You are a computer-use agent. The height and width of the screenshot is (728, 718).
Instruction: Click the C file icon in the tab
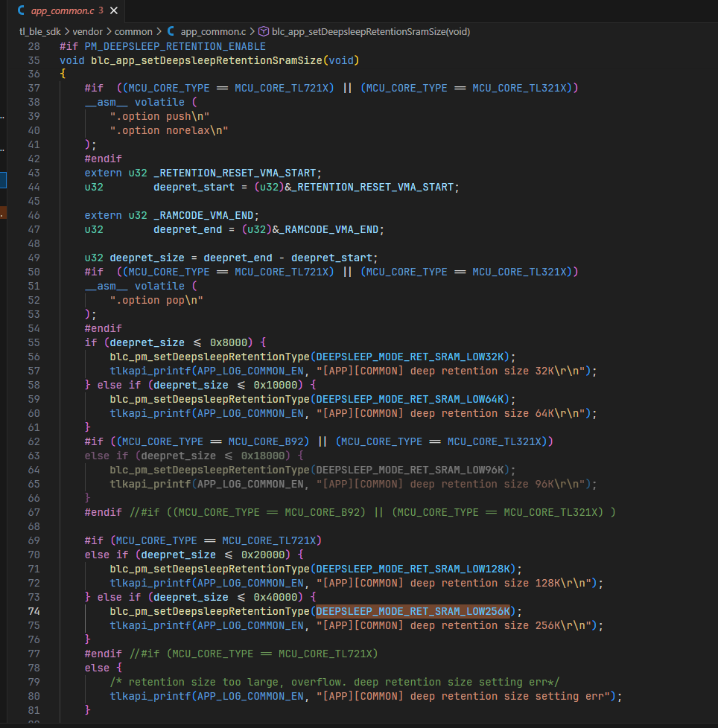[21, 10]
